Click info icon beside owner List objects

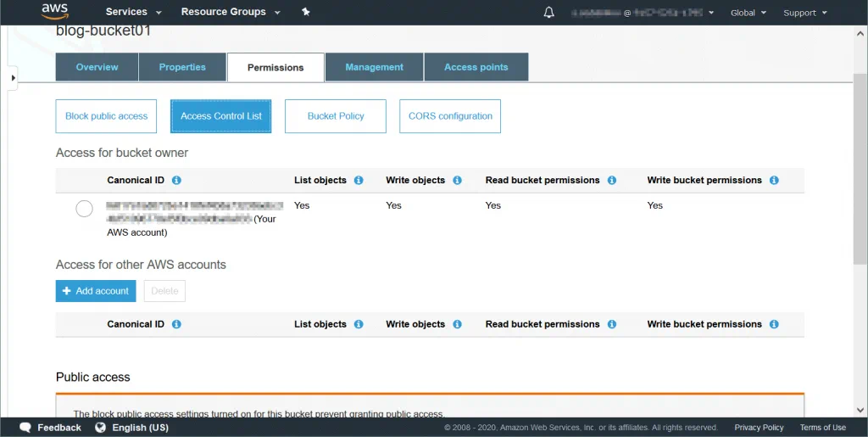coord(359,181)
